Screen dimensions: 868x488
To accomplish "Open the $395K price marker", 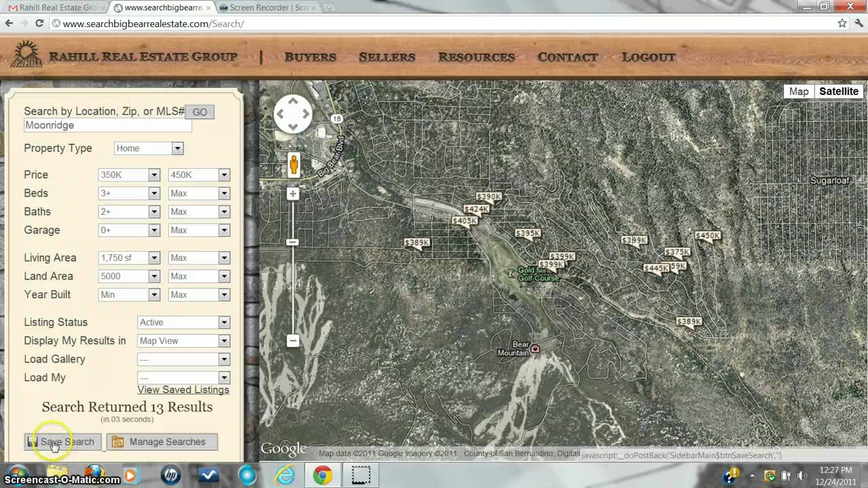I will click(528, 234).
